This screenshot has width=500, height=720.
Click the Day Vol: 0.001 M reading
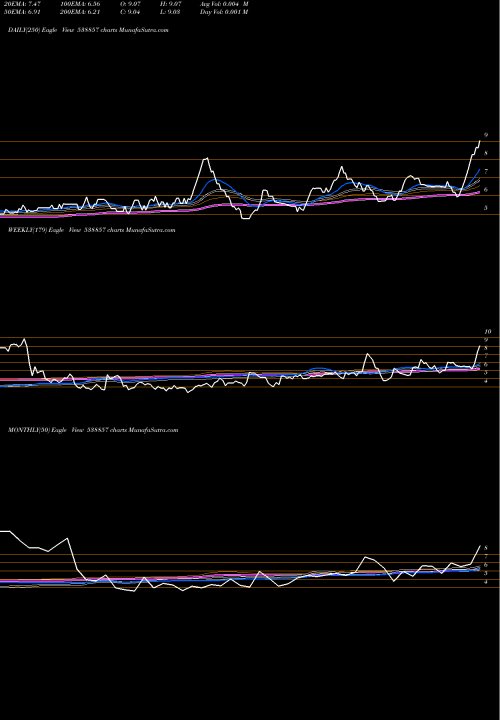point(224,12)
